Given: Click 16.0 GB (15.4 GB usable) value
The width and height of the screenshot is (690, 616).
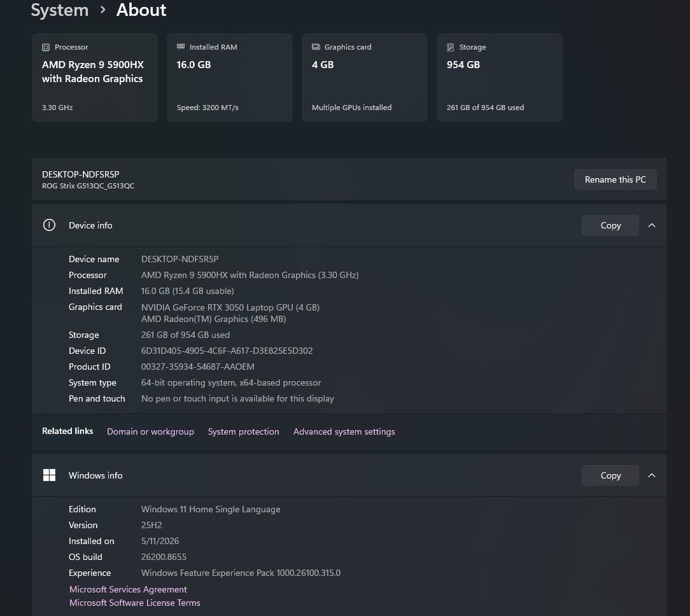Looking at the screenshot, I should pyautogui.click(x=188, y=291).
